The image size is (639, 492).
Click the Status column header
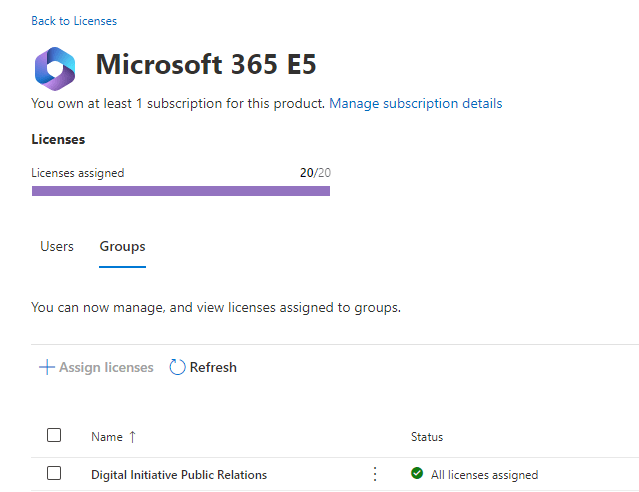[x=427, y=437]
